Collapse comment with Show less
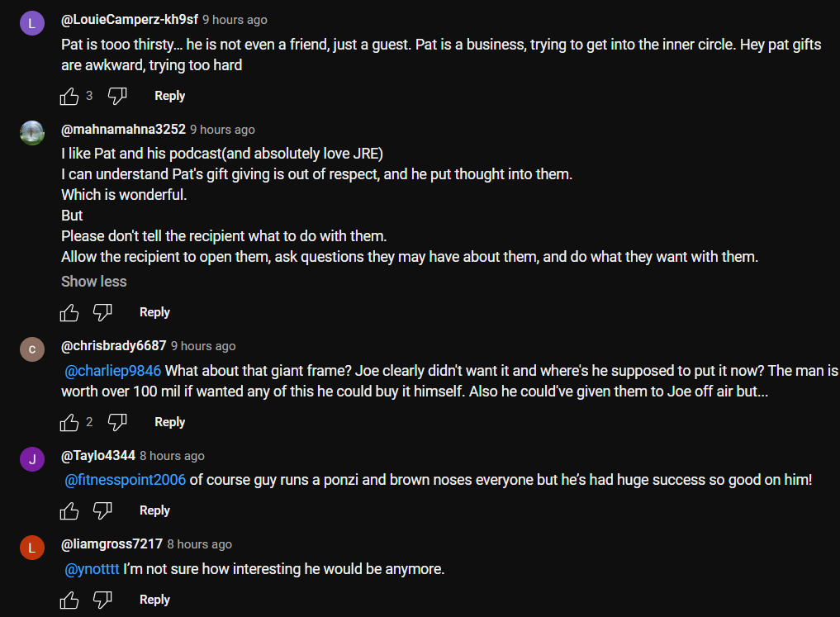This screenshot has width=840, height=617. 93,282
